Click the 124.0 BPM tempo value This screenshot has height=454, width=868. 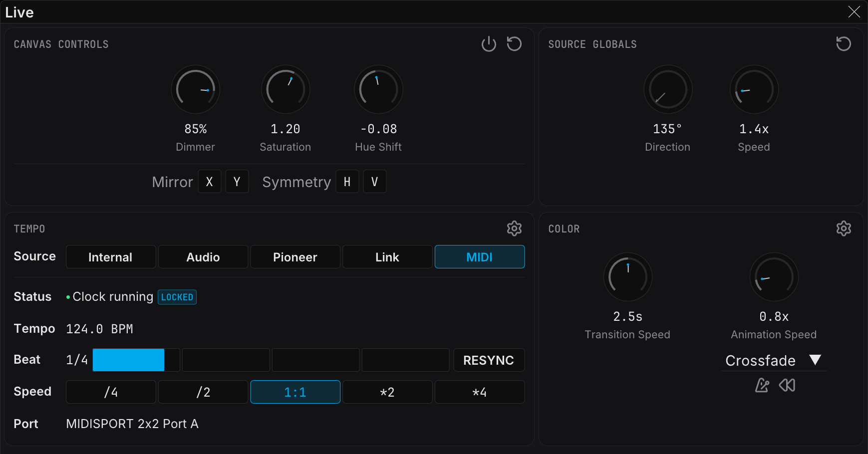pyautogui.click(x=100, y=329)
